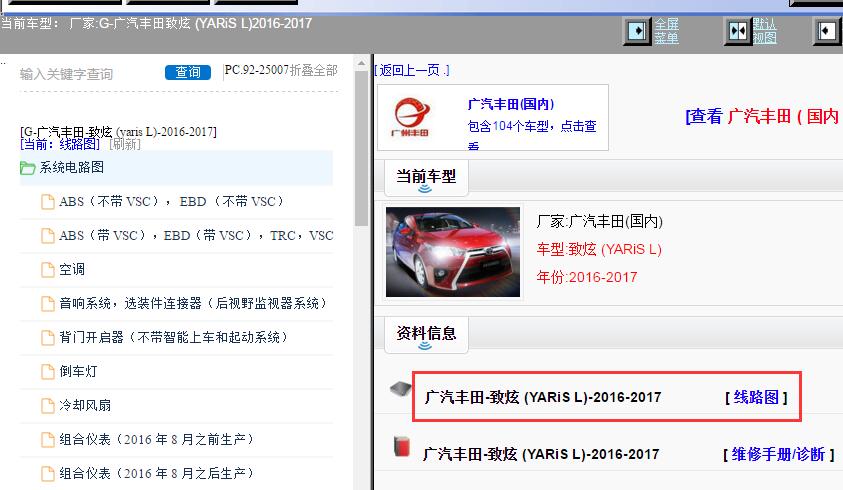Click the 默认视图 split-view icon

coord(737,31)
